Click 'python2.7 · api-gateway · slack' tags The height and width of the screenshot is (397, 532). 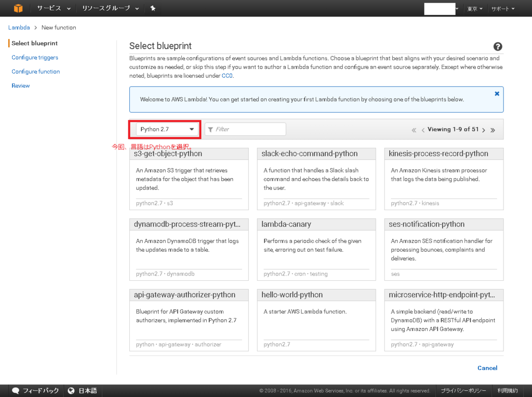pyautogui.click(x=303, y=203)
